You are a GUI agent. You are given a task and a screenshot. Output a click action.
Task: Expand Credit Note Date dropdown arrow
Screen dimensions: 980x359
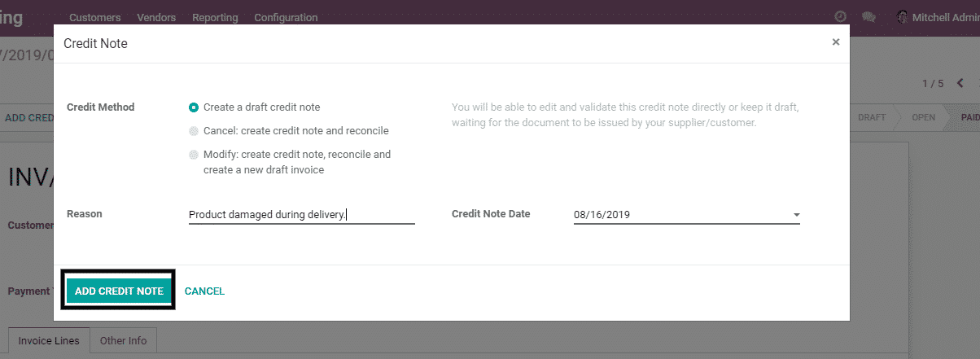pyautogui.click(x=796, y=216)
